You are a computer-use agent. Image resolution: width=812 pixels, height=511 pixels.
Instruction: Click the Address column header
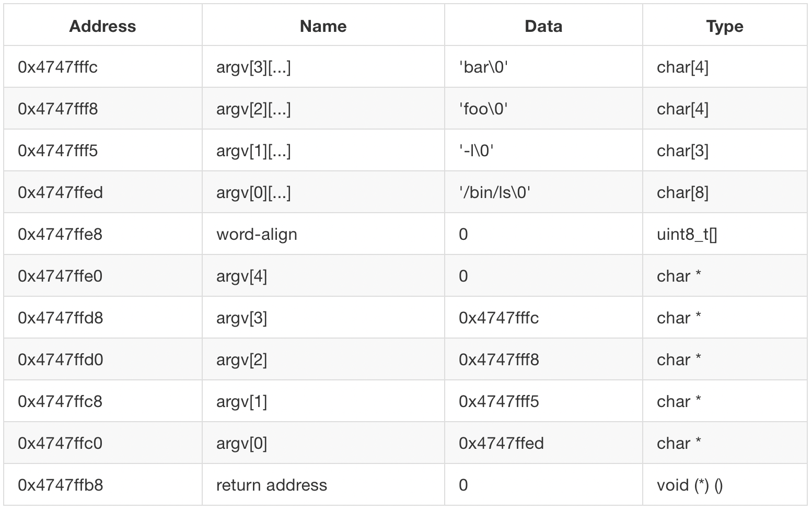click(102, 26)
